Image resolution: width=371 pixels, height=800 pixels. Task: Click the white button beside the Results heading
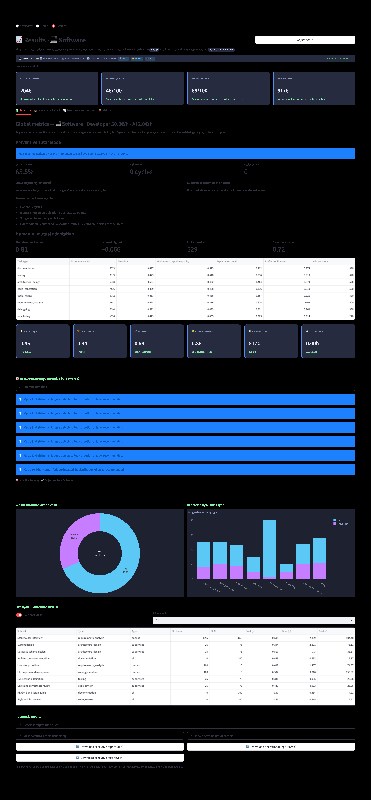pyautogui.click(x=305, y=40)
